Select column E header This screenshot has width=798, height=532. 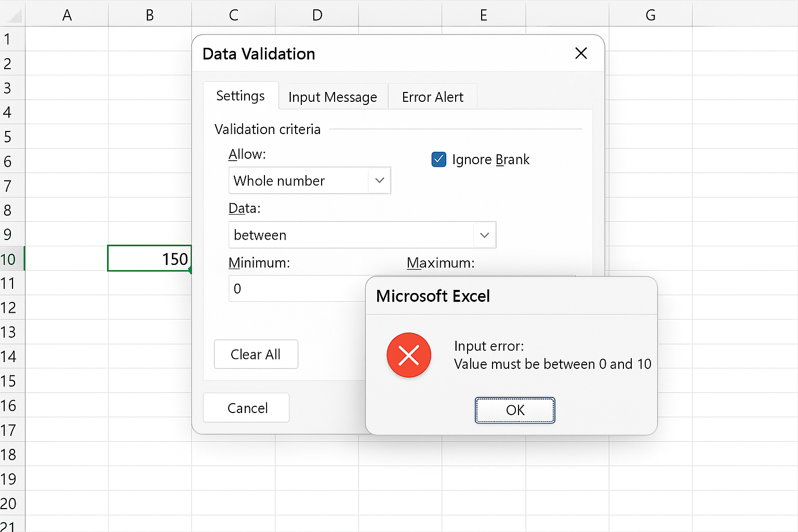pyautogui.click(x=484, y=15)
